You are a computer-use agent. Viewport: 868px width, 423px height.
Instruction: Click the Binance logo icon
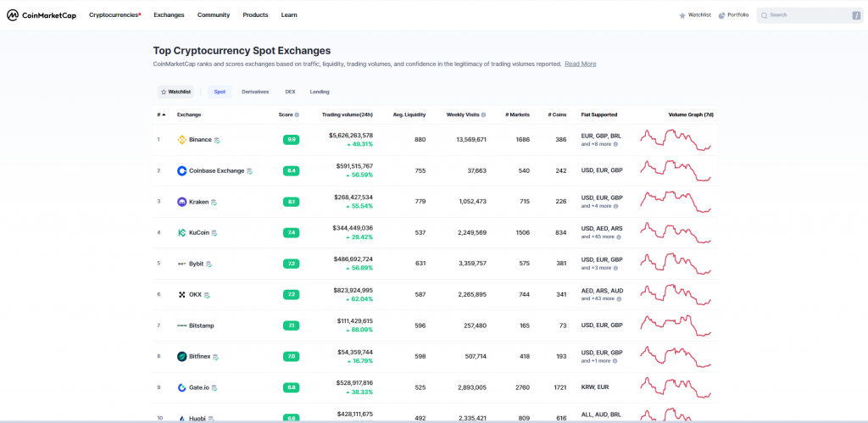[181, 140]
